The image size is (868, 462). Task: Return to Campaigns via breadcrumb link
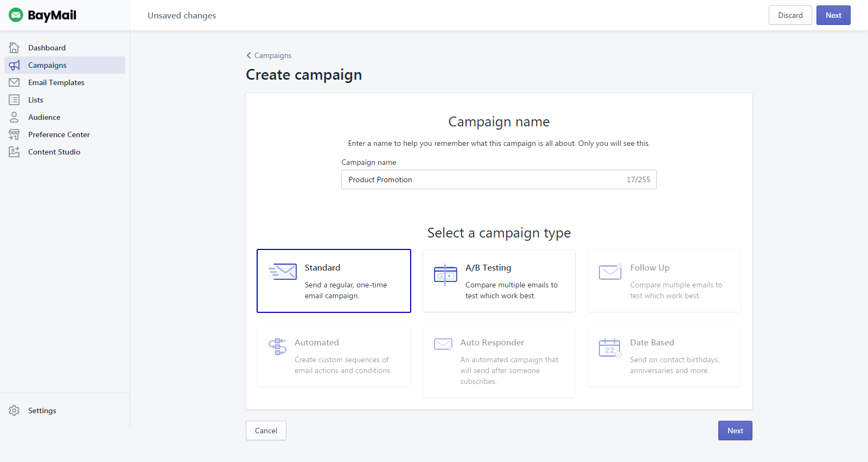point(273,55)
